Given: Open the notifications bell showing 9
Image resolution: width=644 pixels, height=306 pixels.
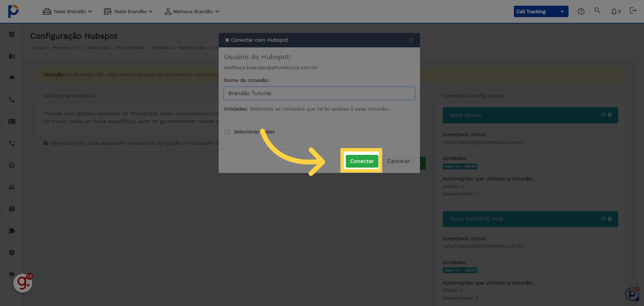Looking at the screenshot, I should coord(616,11).
